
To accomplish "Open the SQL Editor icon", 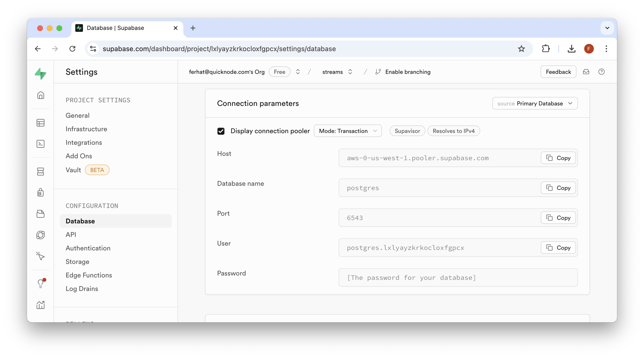I will [41, 144].
